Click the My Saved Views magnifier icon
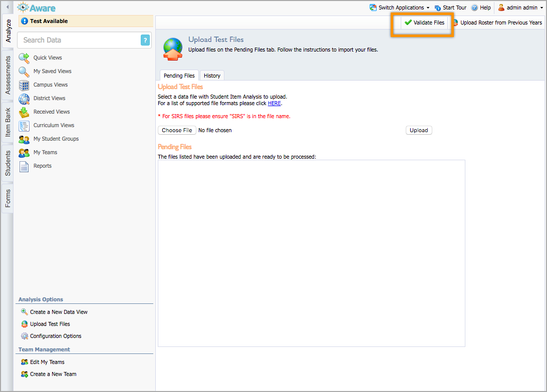The image size is (547, 392). click(24, 72)
